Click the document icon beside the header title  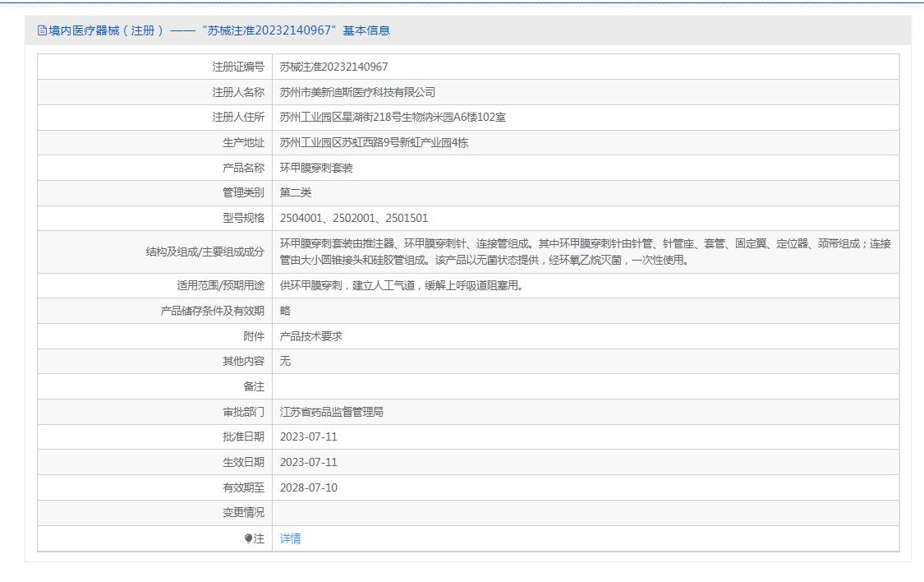pos(43,30)
